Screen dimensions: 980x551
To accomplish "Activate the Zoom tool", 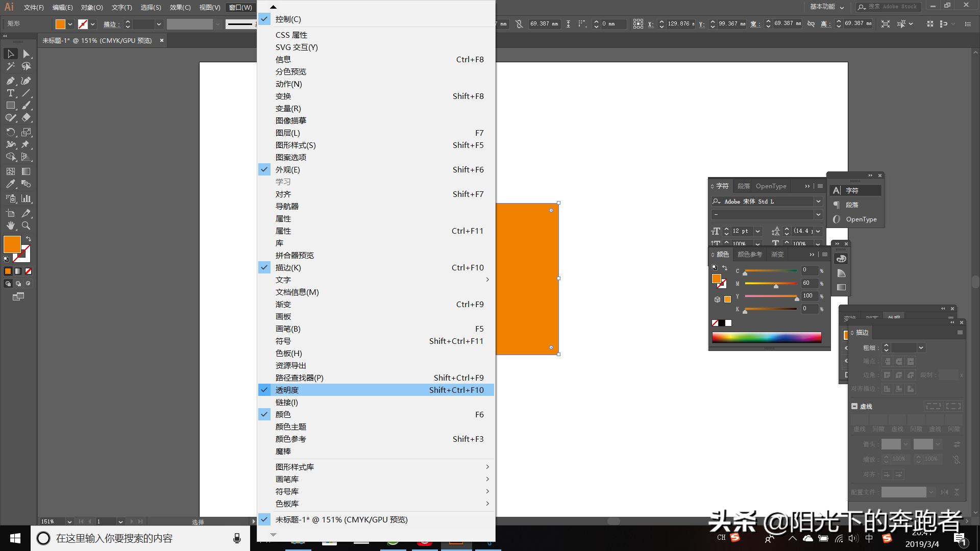I will pyautogui.click(x=26, y=226).
